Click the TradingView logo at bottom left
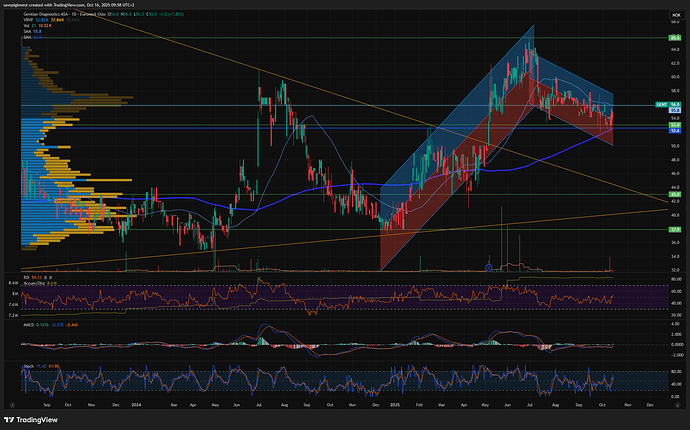Viewport: 690px width, 430px height. click(28, 419)
